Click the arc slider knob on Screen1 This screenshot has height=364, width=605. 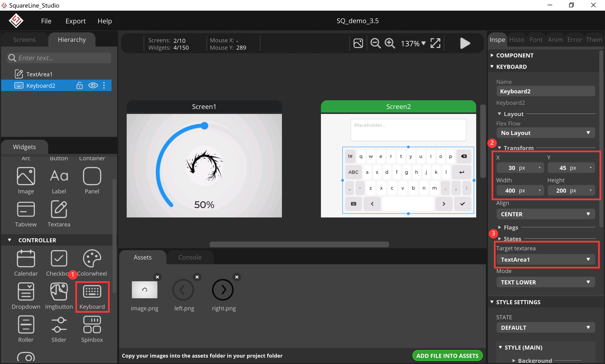[204, 126]
